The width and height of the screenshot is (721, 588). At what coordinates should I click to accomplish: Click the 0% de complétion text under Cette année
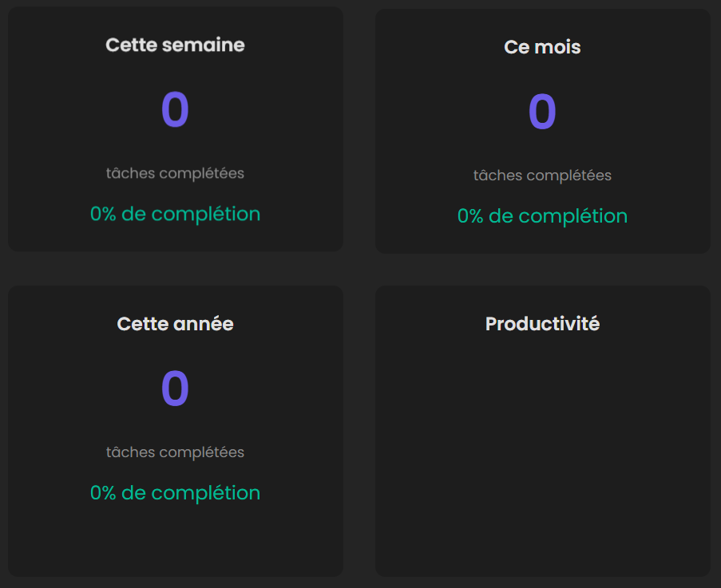pyautogui.click(x=175, y=493)
